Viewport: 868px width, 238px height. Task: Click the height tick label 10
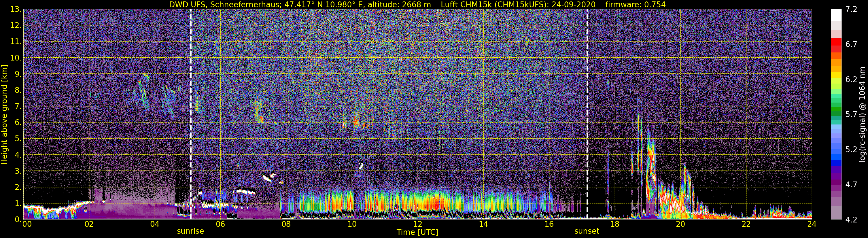click(x=16, y=58)
